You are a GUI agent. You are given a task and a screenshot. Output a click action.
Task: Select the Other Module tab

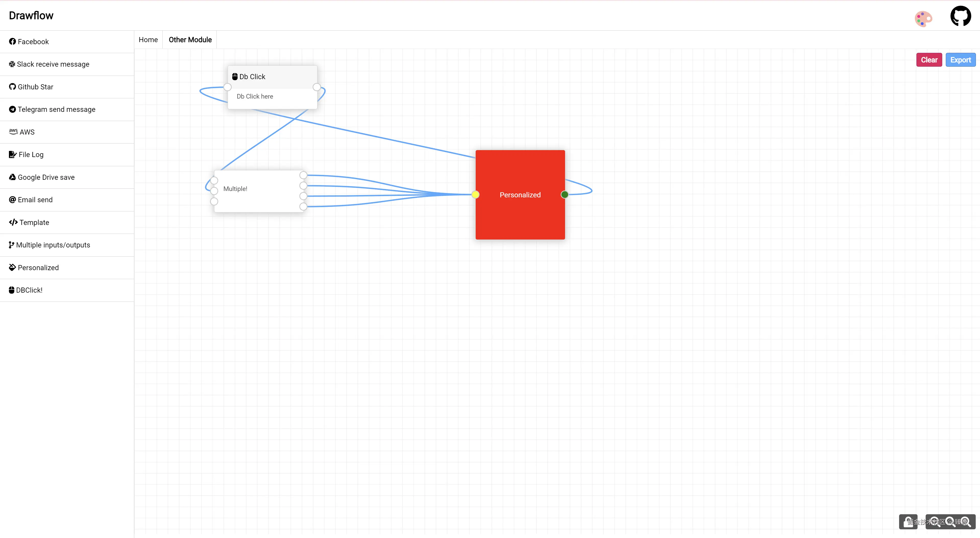(x=190, y=40)
